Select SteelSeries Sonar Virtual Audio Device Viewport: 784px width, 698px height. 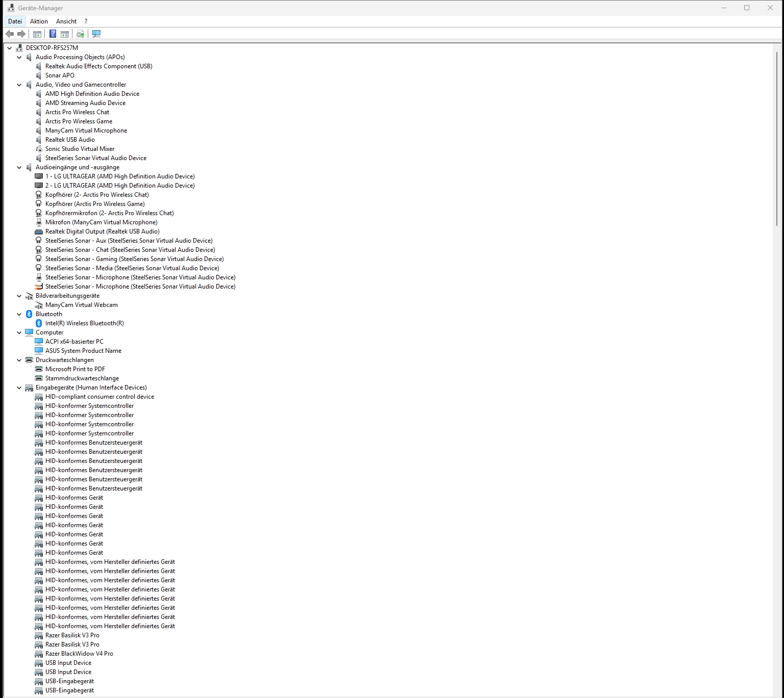(96, 158)
